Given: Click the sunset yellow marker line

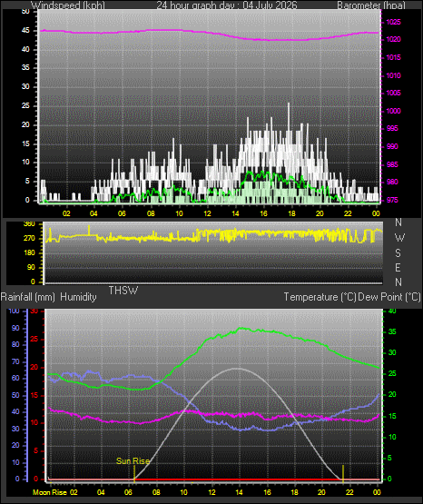Looking at the screenshot, I should [x=343, y=473].
